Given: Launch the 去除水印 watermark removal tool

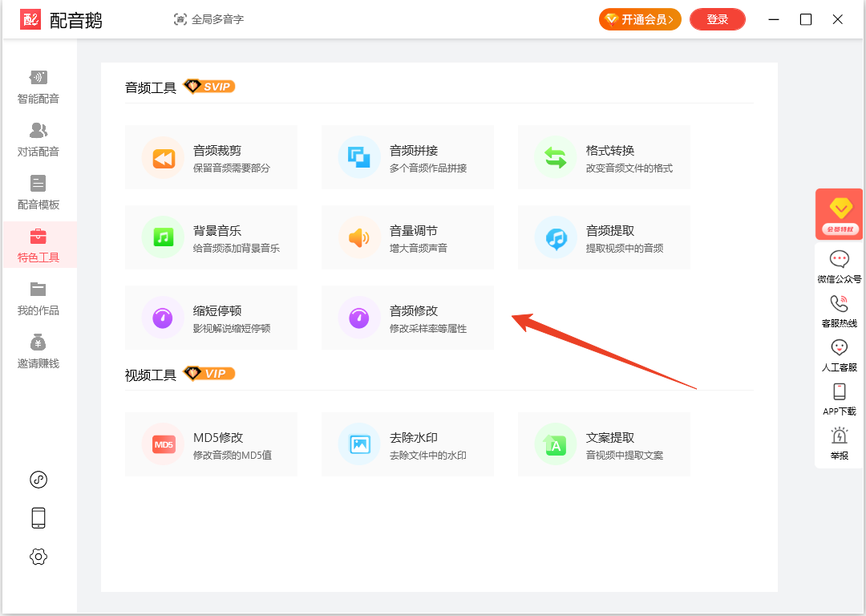Looking at the screenshot, I should click(407, 444).
